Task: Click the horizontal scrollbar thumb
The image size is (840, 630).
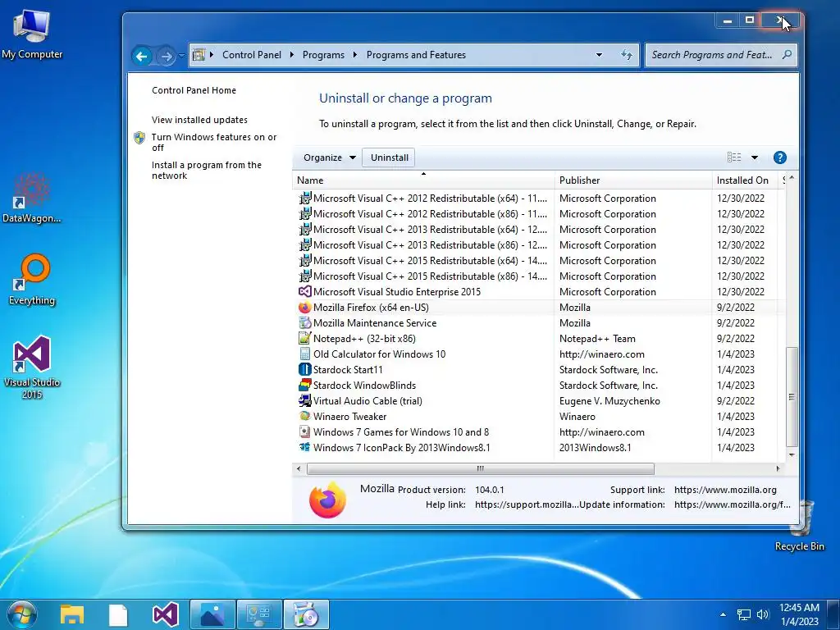Action: pyautogui.click(x=480, y=468)
